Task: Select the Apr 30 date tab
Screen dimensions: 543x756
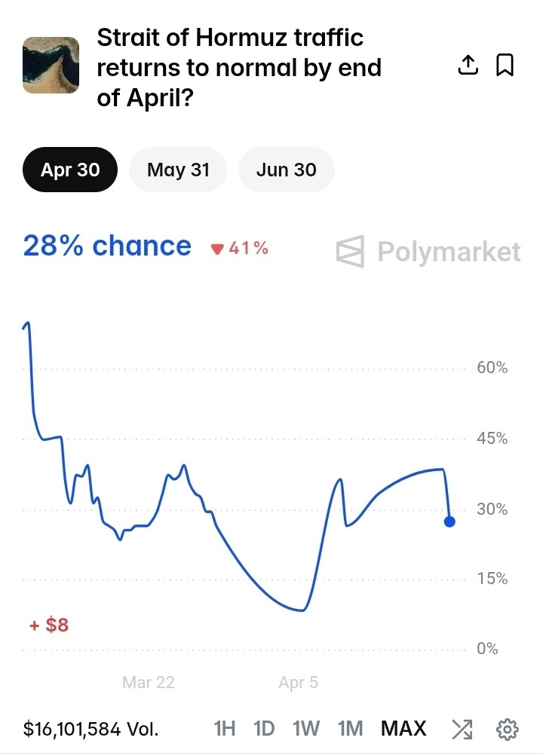Action: coord(70,170)
